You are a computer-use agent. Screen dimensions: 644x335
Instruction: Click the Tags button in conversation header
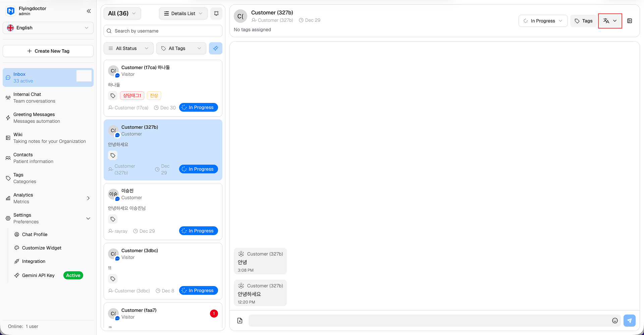(583, 21)
